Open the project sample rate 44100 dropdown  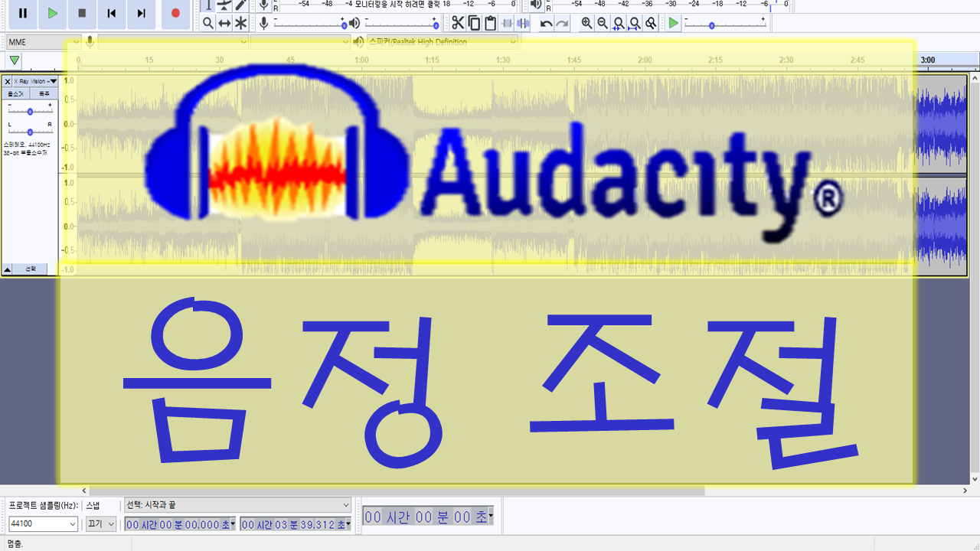[43, 524]
